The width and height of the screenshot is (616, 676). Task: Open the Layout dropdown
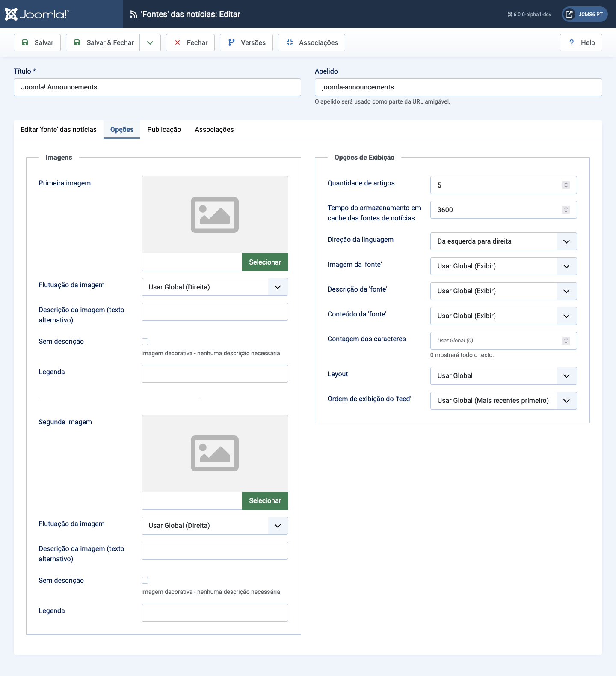[x=503, y=376]
